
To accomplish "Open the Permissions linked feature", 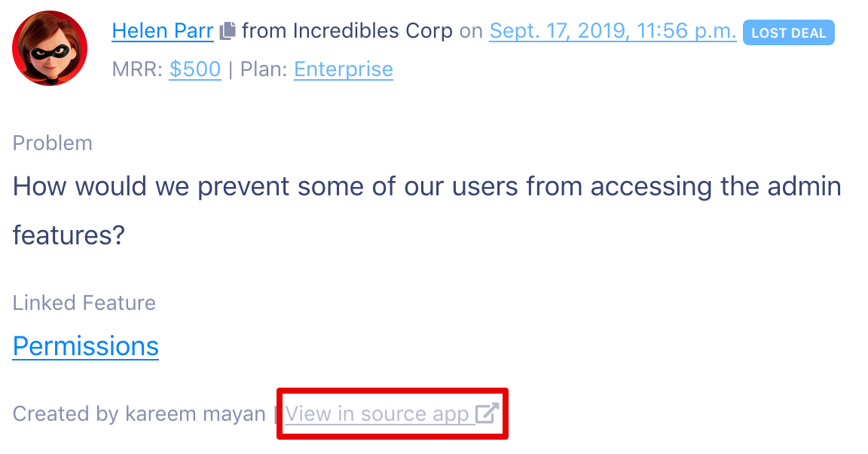I will pyautogui.click(x=86, y=346).
